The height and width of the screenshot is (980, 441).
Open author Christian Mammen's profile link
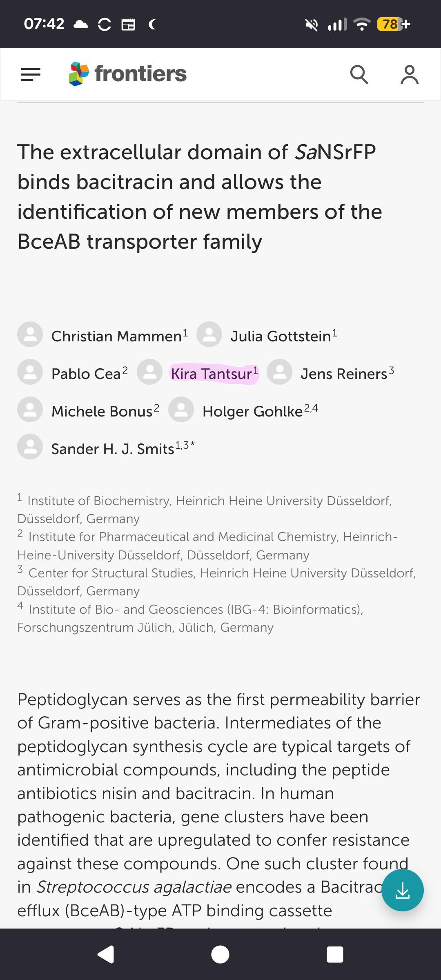116,336
